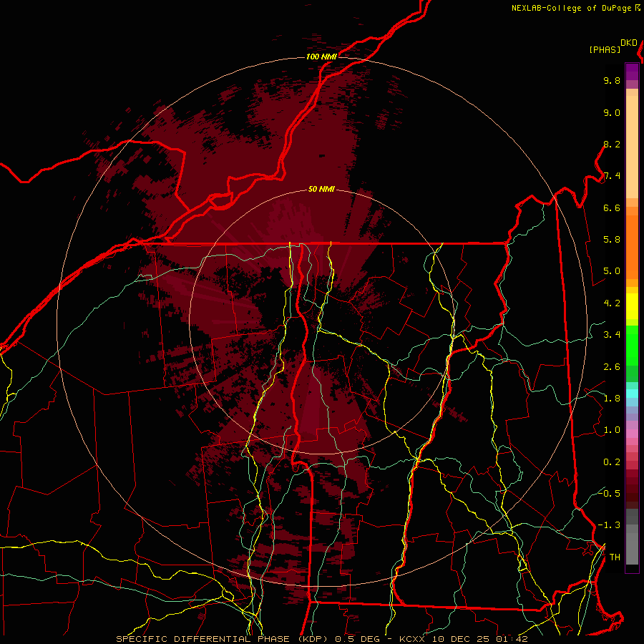Select the 50 NMI range ring label
Image resolution: width=644 pixels, height=644 pixels.
click(321, 189)
